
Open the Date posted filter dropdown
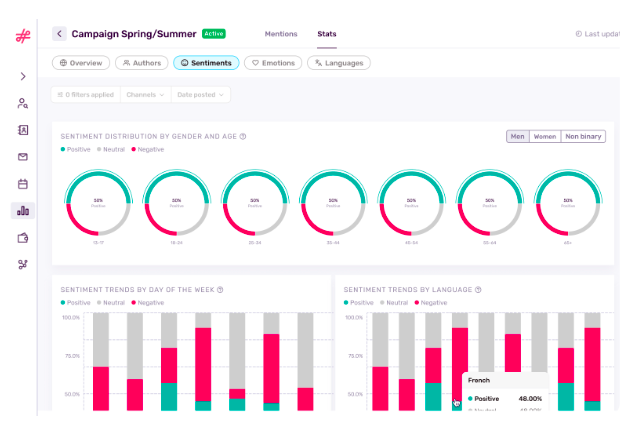(200, 95)
